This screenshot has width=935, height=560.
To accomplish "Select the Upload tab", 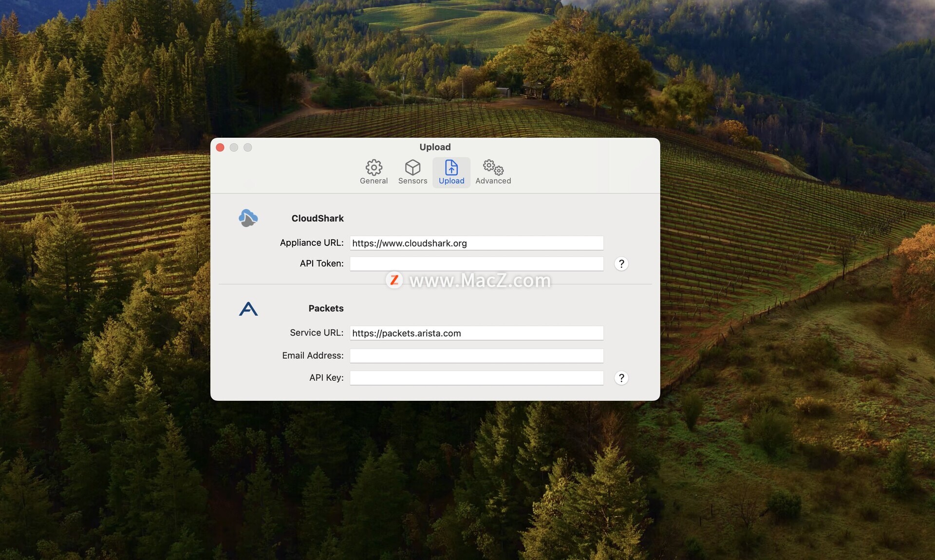I will [x=451, y=172].
